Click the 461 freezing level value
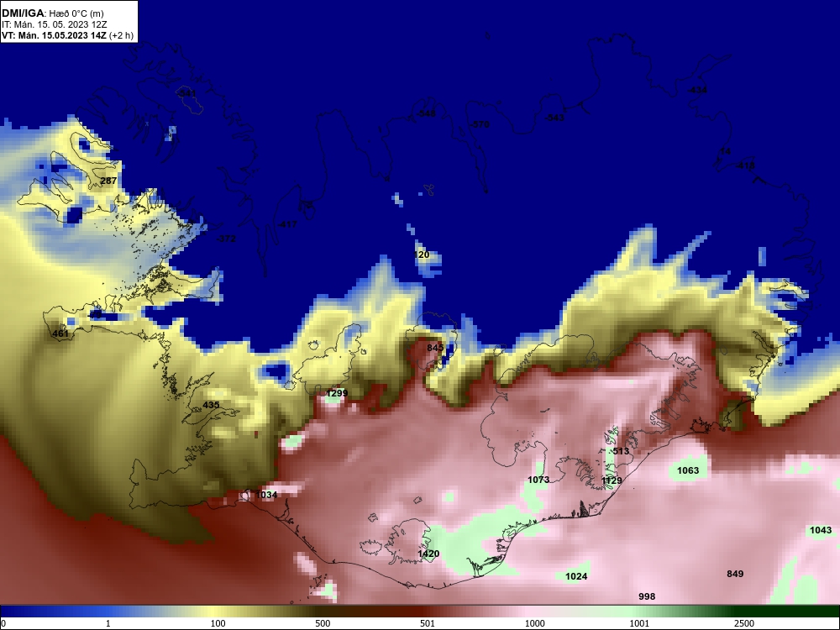The image size is (840, 630). [x=60, y=333]
